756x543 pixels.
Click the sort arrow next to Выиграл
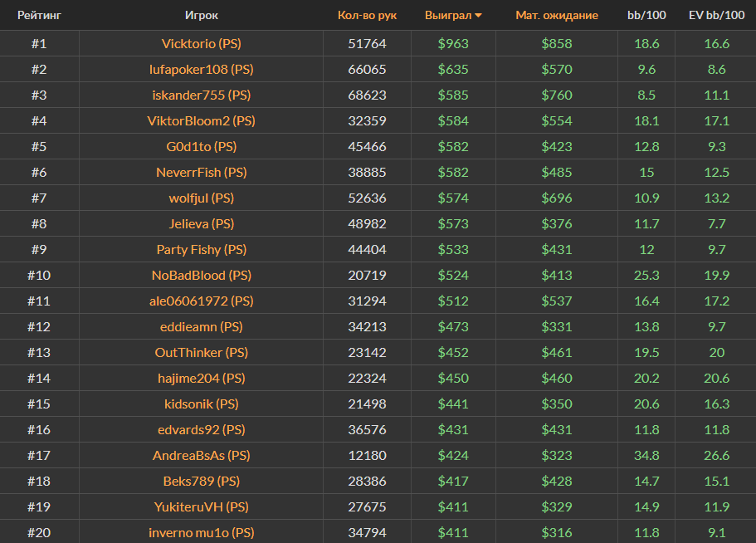pyautogui.click(x=479, y=16)
